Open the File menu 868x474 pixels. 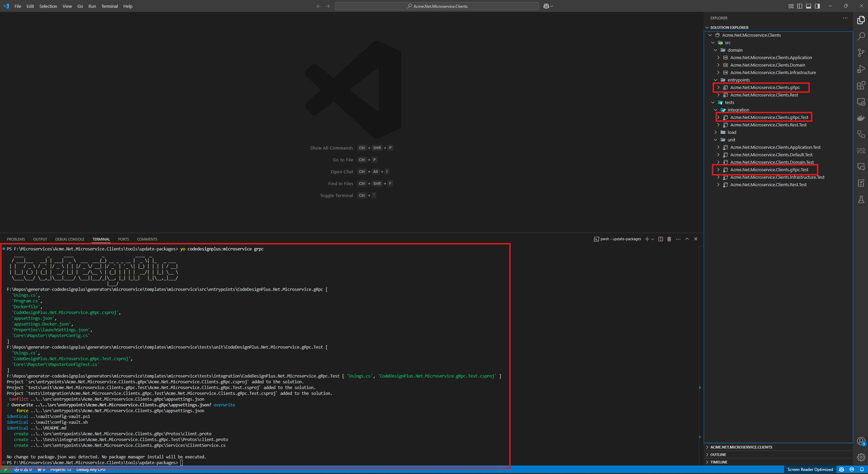pos(18,6)
